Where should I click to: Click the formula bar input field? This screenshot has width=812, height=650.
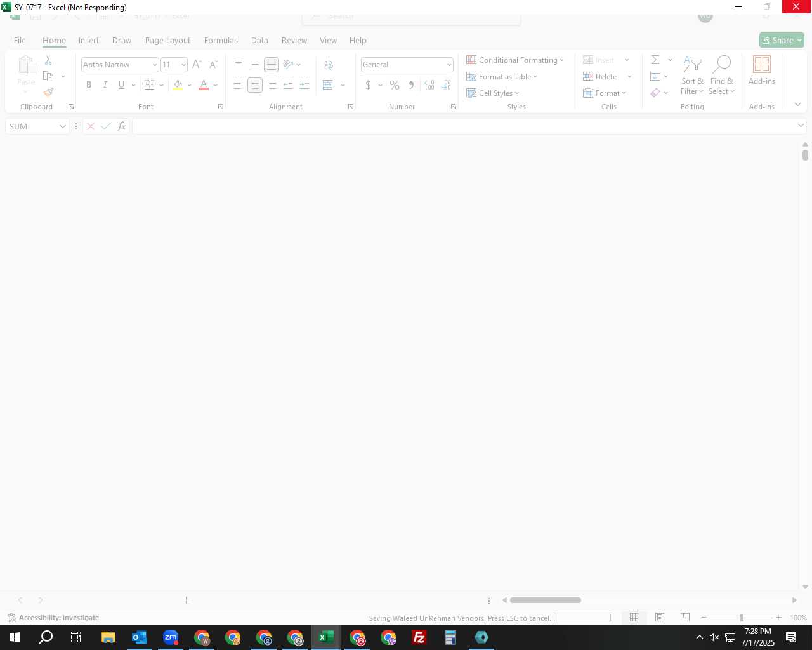point(464,126)
